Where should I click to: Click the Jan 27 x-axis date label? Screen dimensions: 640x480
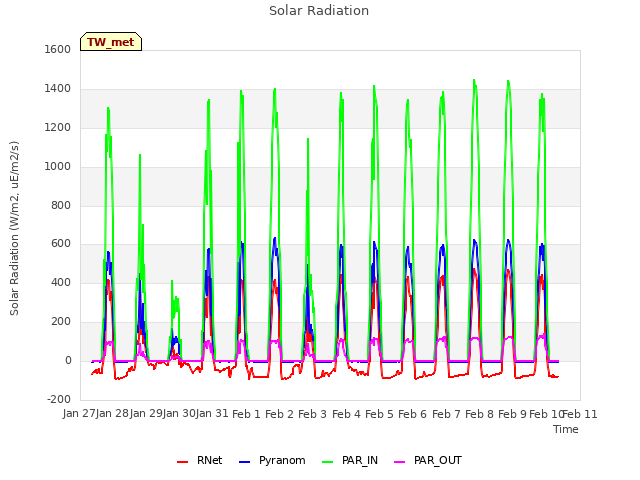(x=79, y=414)
